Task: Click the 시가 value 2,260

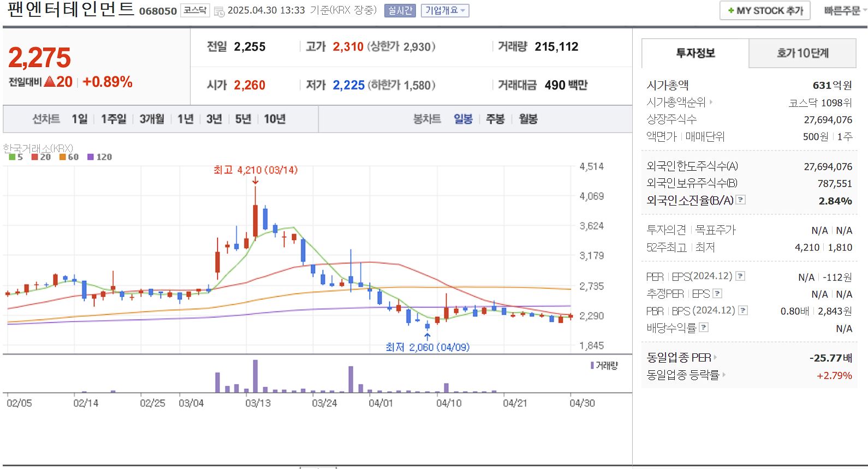Action: pyautogui.click(x=249, y=85)
